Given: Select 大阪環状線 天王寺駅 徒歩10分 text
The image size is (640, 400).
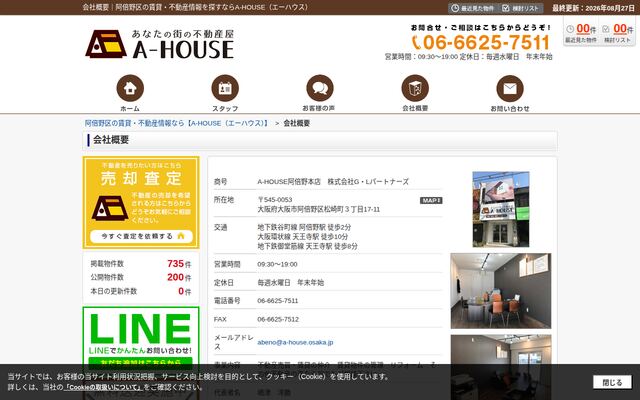Looking at the screenshot, I should pos(302,237).
